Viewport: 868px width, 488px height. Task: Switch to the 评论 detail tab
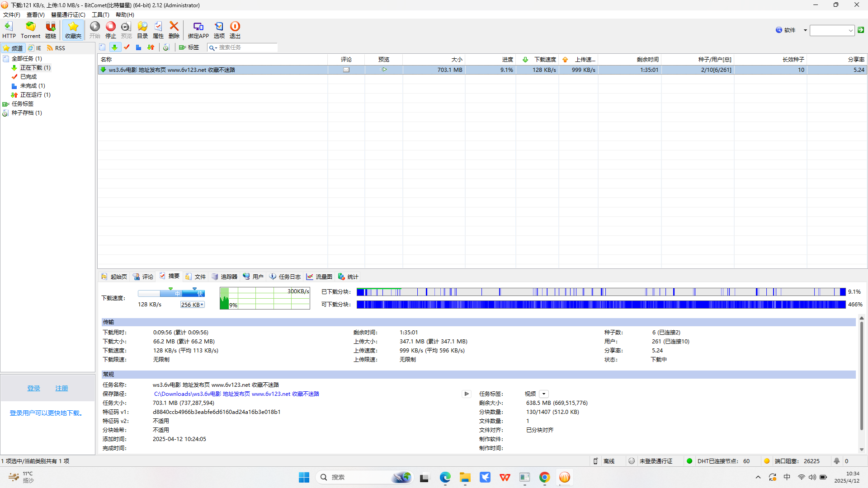[x=143, y=277]
